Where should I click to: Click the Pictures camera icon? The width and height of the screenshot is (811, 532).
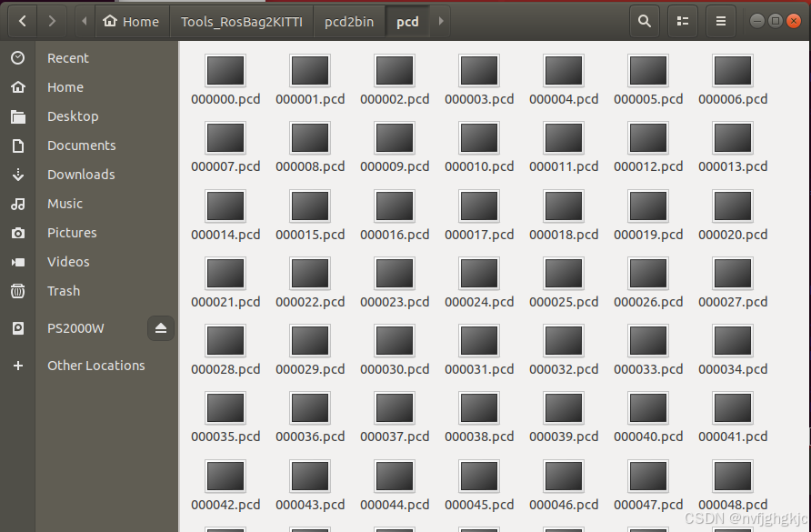18,233
